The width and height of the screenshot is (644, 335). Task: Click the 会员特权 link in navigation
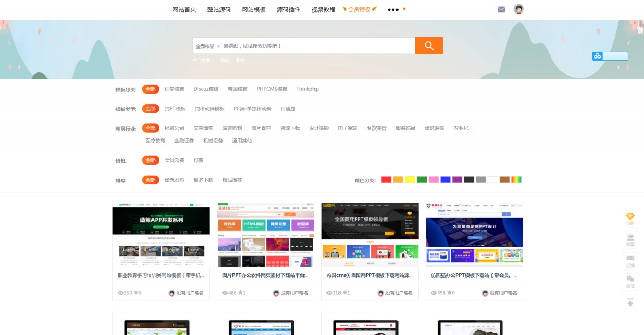click(x=359, y=9)
